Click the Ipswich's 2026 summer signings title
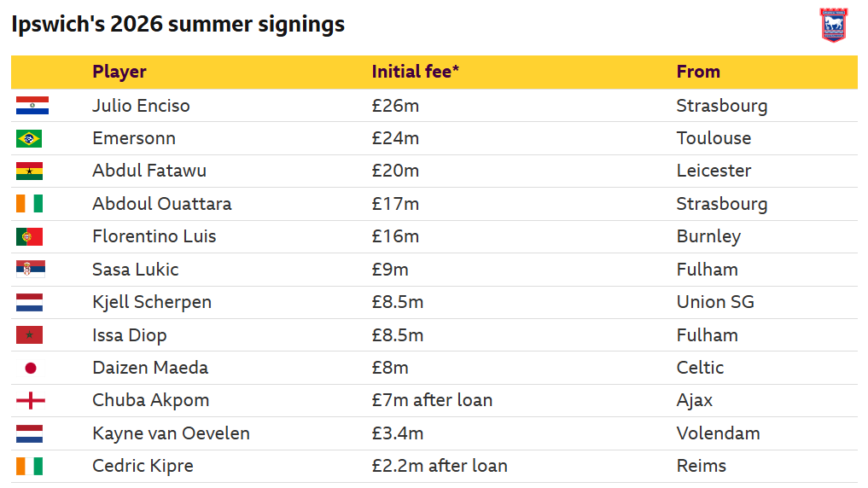Image resolution: width=868 pixels, height=488 pixels. pos(178,25)
